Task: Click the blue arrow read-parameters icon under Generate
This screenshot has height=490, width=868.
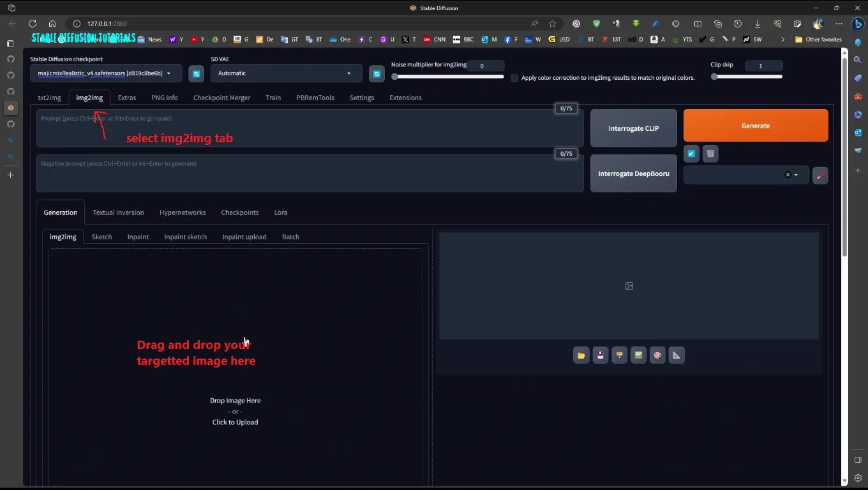Action: tap(691, 154)
